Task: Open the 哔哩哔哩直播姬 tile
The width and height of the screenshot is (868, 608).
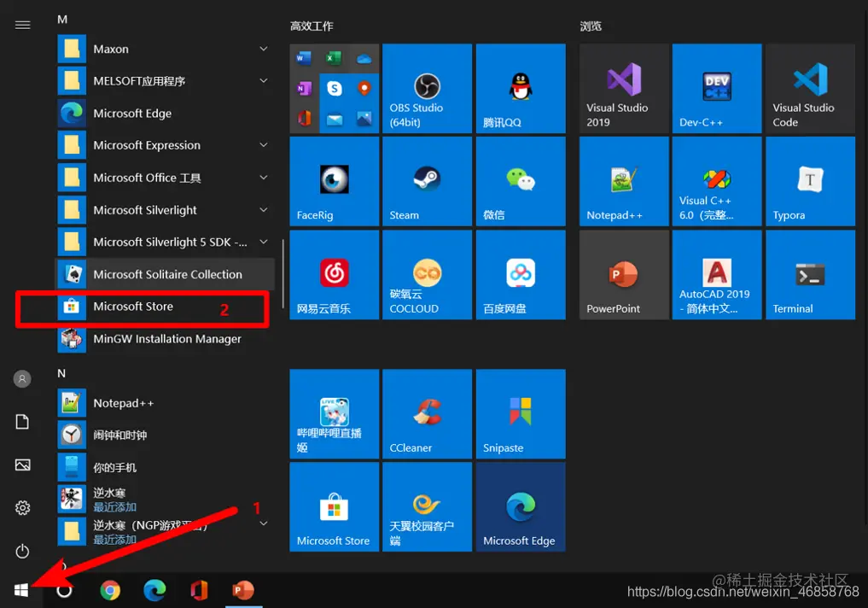Action: tap(334, 413)
